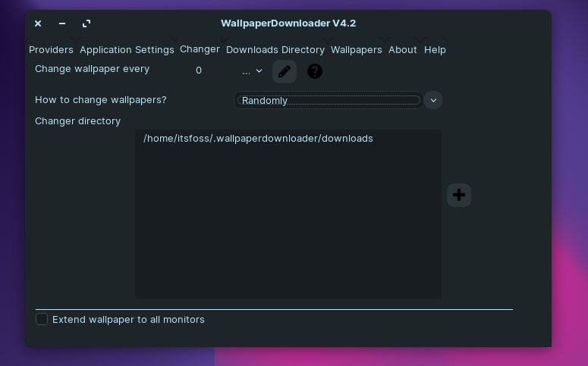Maximize the WallpaperDownloader window
The image size is (588, 366).
(86, 23)
